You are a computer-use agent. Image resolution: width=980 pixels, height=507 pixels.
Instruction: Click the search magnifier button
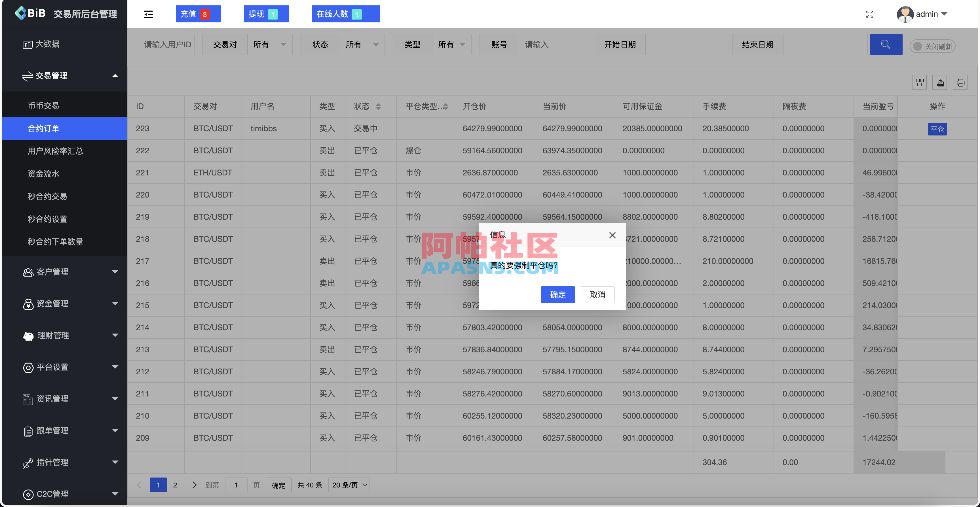(x=886, y=44)
